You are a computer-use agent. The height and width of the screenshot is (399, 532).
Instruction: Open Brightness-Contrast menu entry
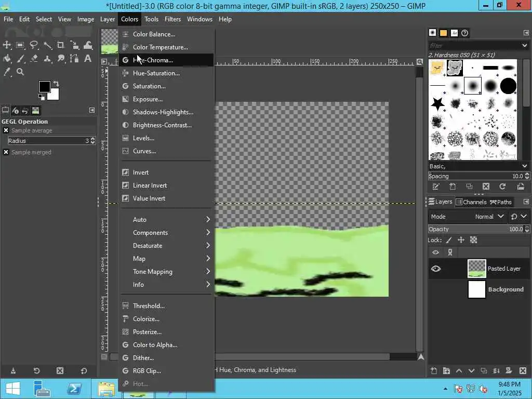(x=166, y=125)
